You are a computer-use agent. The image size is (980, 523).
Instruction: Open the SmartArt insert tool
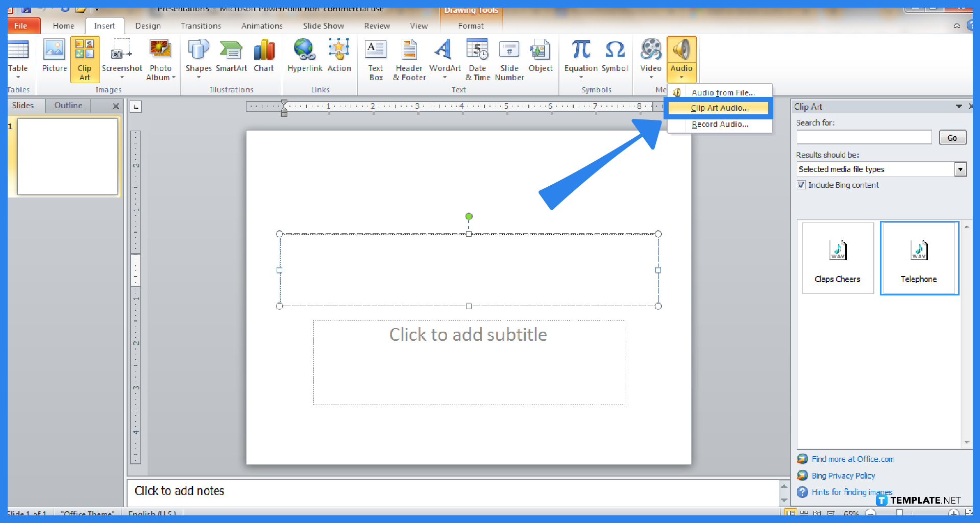(231, 57)
